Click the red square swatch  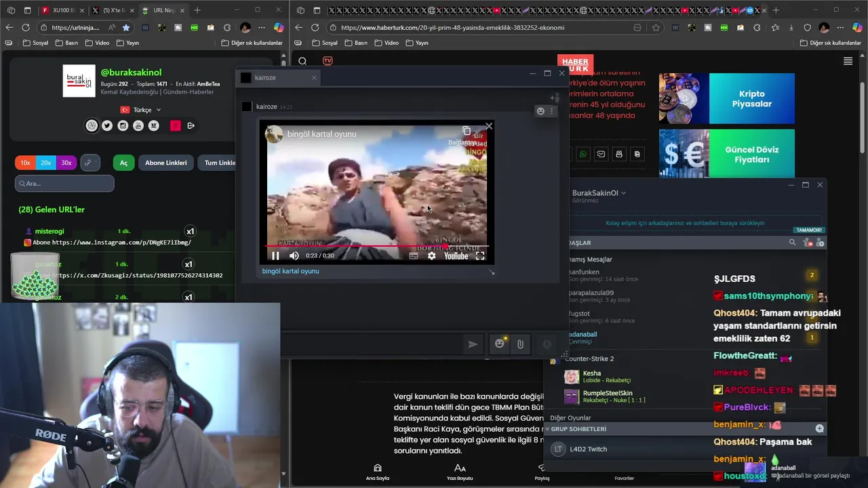pyautogui.click(x=176, y=125)
